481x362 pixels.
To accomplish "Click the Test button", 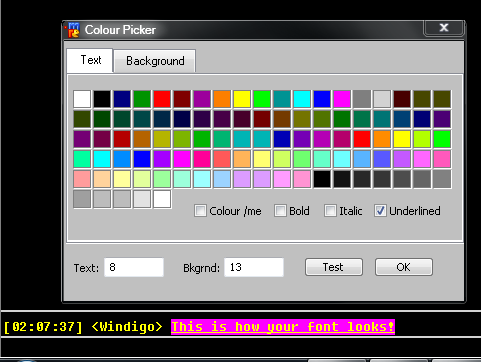I will (334, 267).
